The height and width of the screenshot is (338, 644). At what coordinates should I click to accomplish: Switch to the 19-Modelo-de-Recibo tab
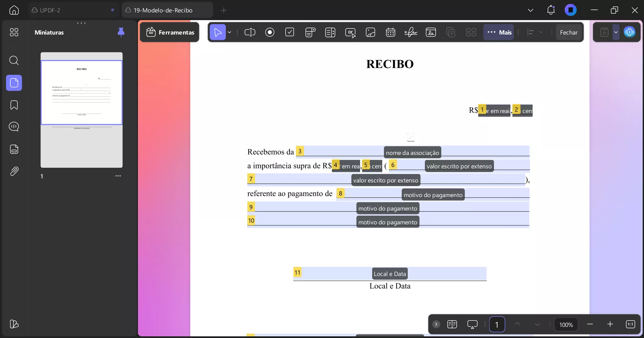(167, 10)
